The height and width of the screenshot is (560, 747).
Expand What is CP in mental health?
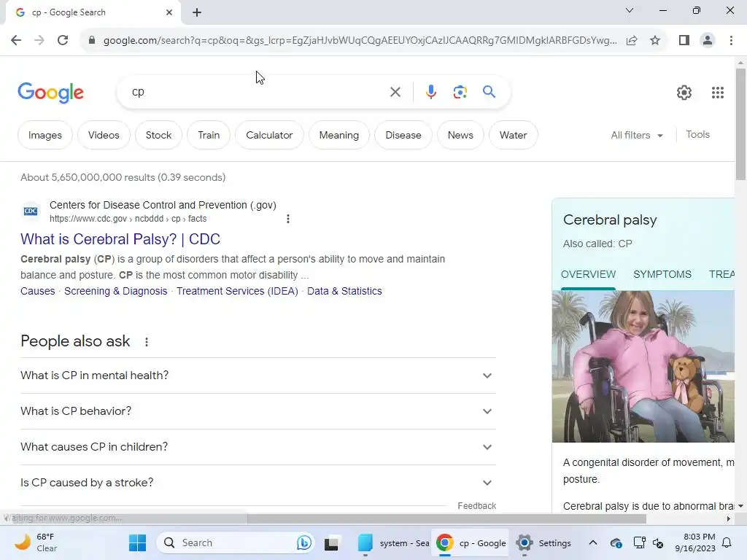(258, 376)
